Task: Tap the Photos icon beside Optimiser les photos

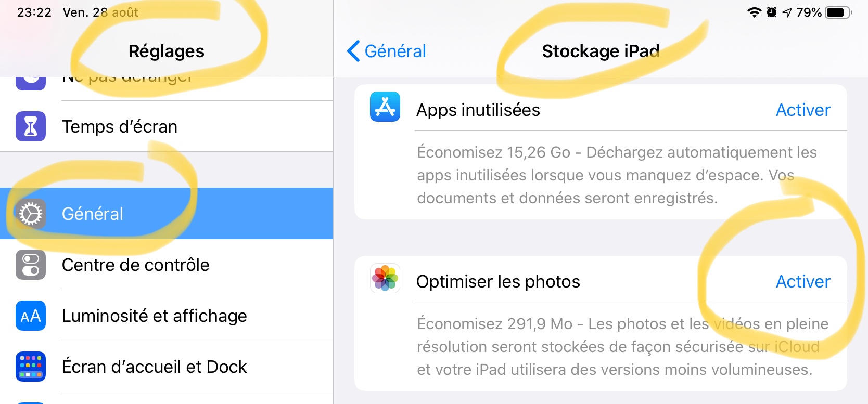Action: click(385, 278)
